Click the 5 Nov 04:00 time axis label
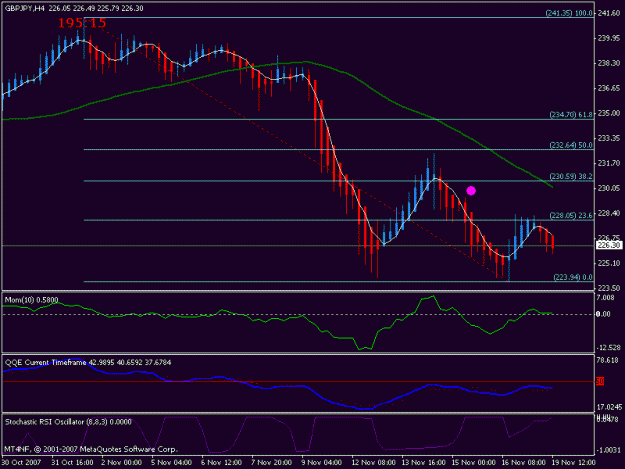The width and height of the screenshot is (625, 469). pos(171,462)
